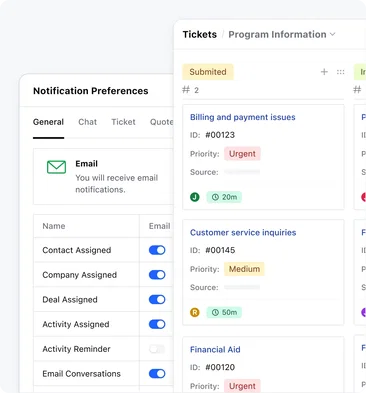Click the Contact Assigned row label

[77, 250]
